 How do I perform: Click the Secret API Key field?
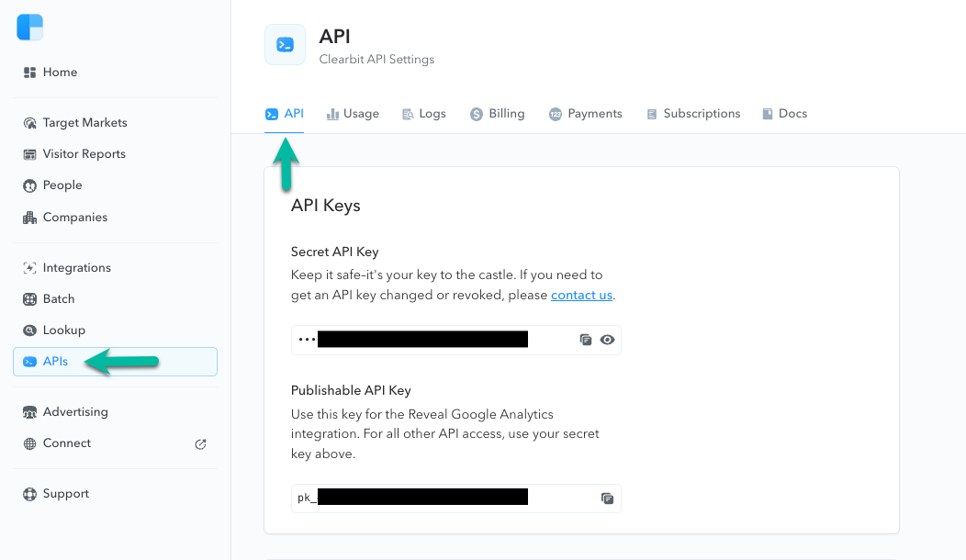455,340
